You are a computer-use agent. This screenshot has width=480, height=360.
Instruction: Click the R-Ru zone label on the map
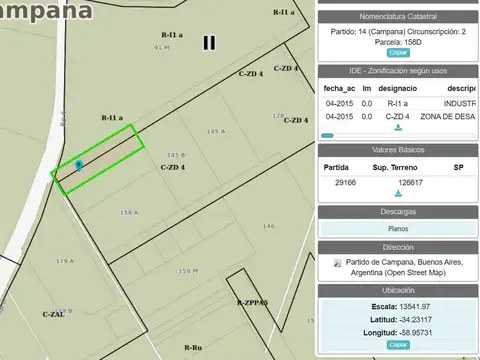193,348
